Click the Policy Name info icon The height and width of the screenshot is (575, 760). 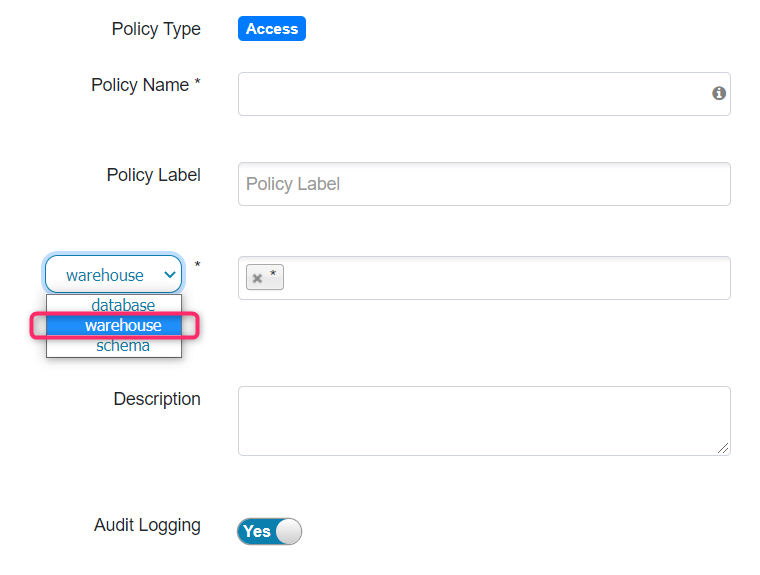click(718, 93)
